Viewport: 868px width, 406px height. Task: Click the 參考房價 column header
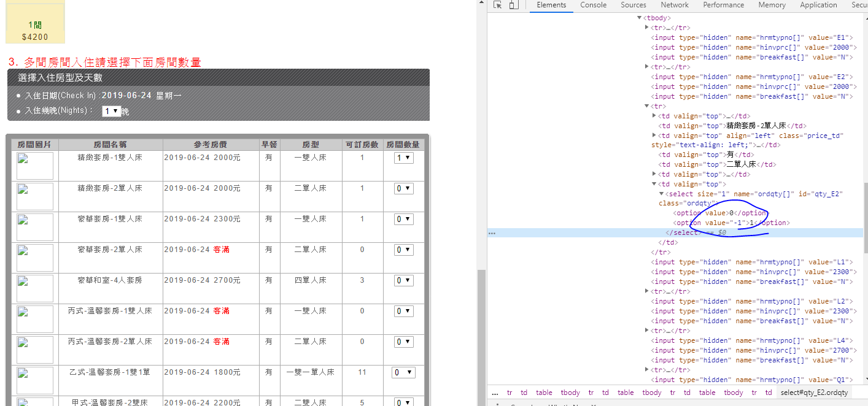click(x=211, y=145)
